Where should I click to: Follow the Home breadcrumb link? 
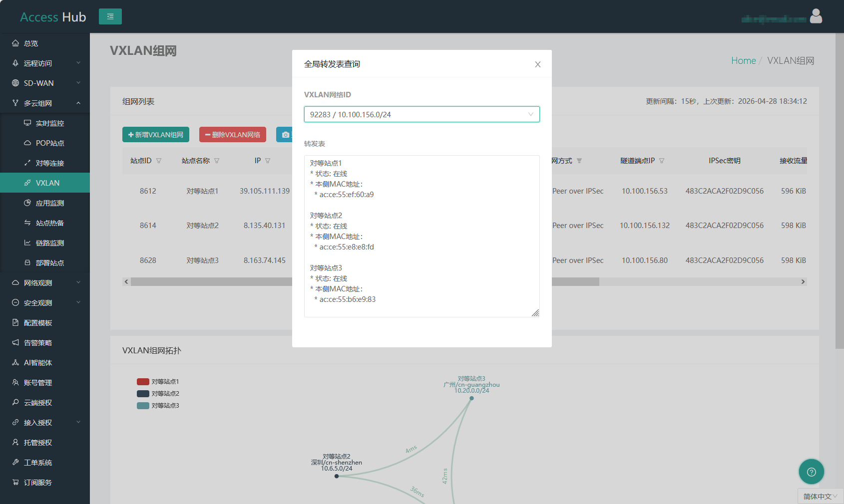click(744, 60)
